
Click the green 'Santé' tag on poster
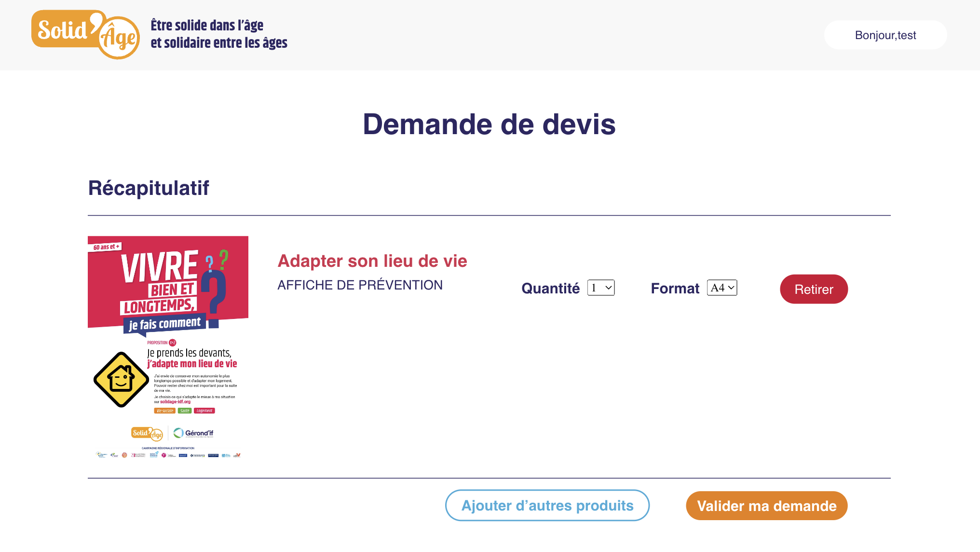tap(185, 411)
